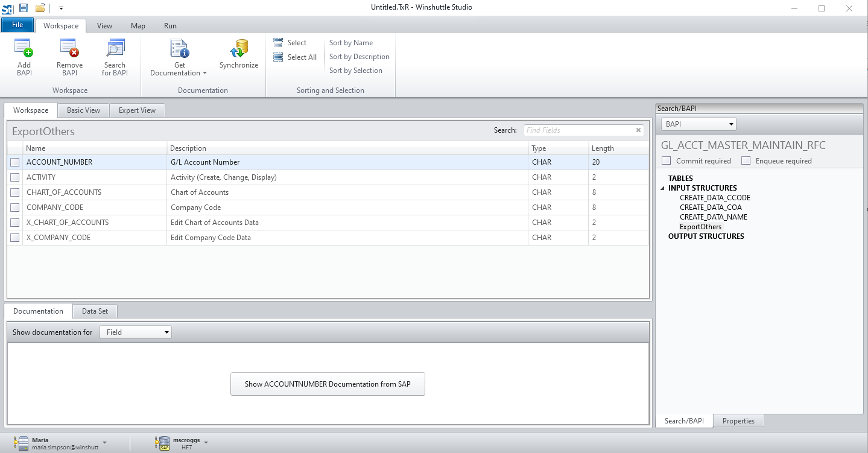Screen dimensions: 868x453
Task: Click the Winshuttle Studio app logo
Action: [x=7, y=8]
